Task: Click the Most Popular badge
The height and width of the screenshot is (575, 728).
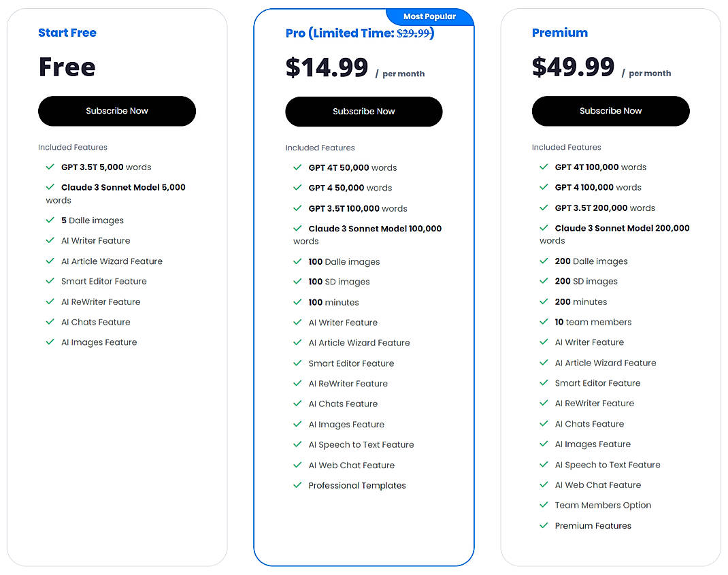Action: 431,16
